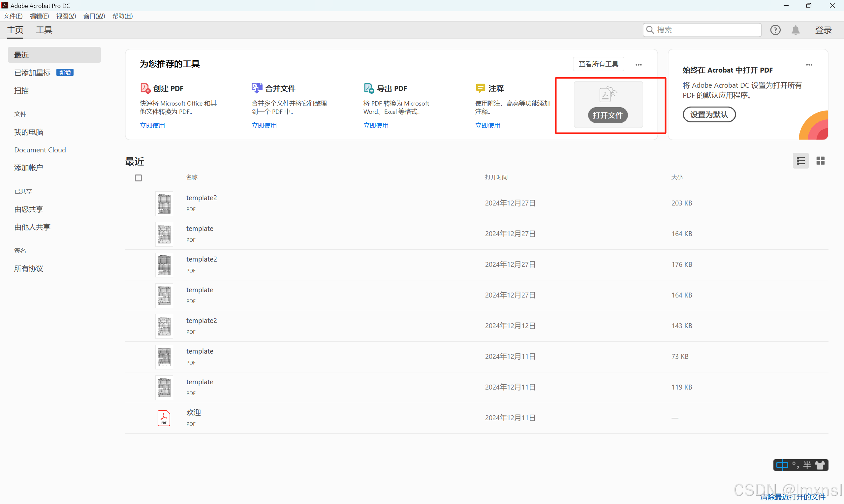Click the 登录 sign-in button
This screenshot has height=504, width=844.
point(823,30)
